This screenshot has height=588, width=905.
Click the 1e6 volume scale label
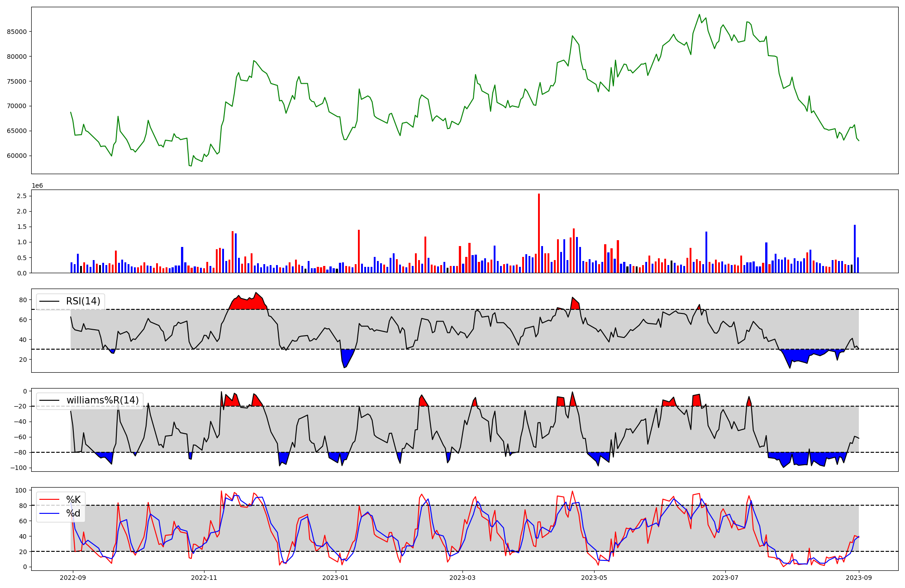click(37, 186)
